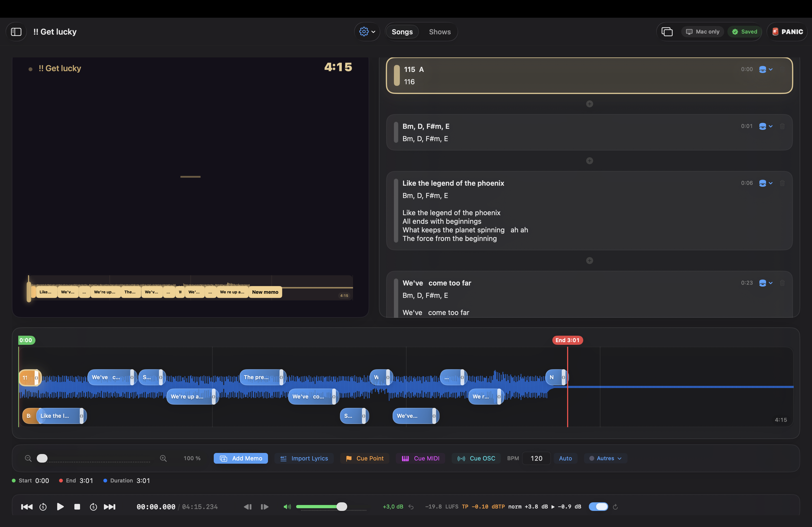Mute audio with the speaker icon
812x527 pixels.
pos(287,507)
